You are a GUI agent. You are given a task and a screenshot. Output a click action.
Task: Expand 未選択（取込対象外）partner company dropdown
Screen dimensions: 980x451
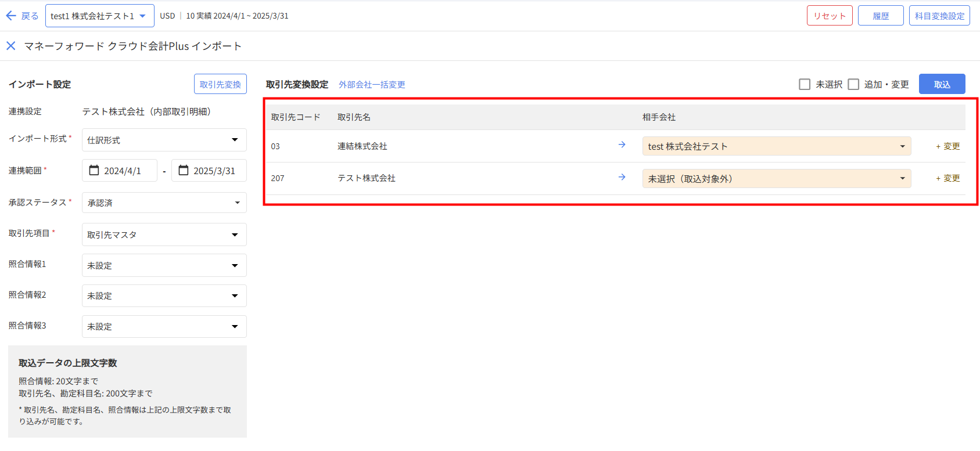click(x=776, y=179)
